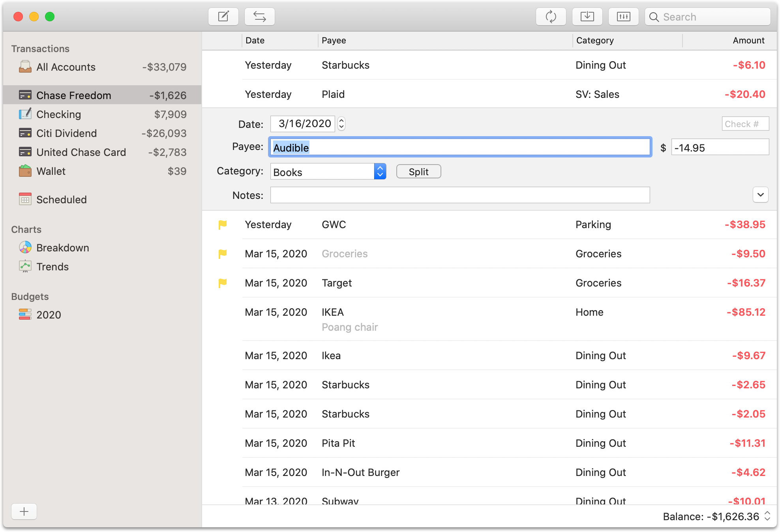The height and width of the screenshot is (532, 780).
Task: Click the Scheduled calendar icon
Action: click(25, 199)
